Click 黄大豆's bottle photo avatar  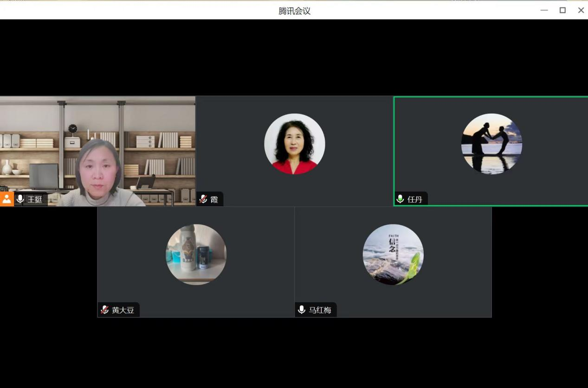196,254
